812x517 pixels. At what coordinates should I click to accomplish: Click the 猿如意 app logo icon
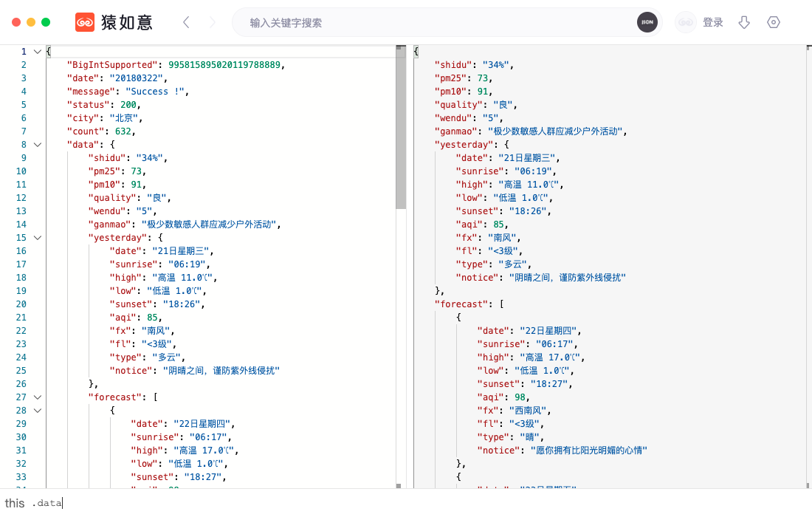point(85,22)
